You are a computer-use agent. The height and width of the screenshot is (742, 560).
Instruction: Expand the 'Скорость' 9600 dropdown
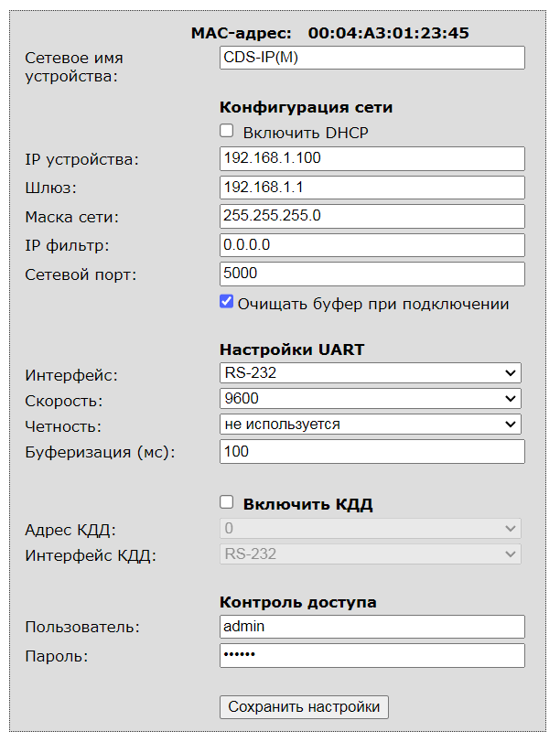click(371, 399)
